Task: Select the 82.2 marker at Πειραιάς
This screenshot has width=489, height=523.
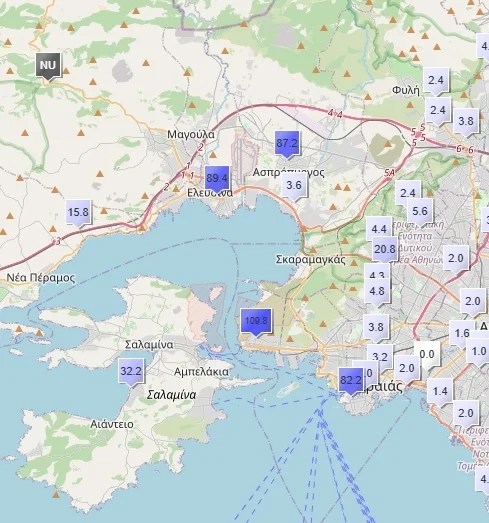Action: coord(351,382)
